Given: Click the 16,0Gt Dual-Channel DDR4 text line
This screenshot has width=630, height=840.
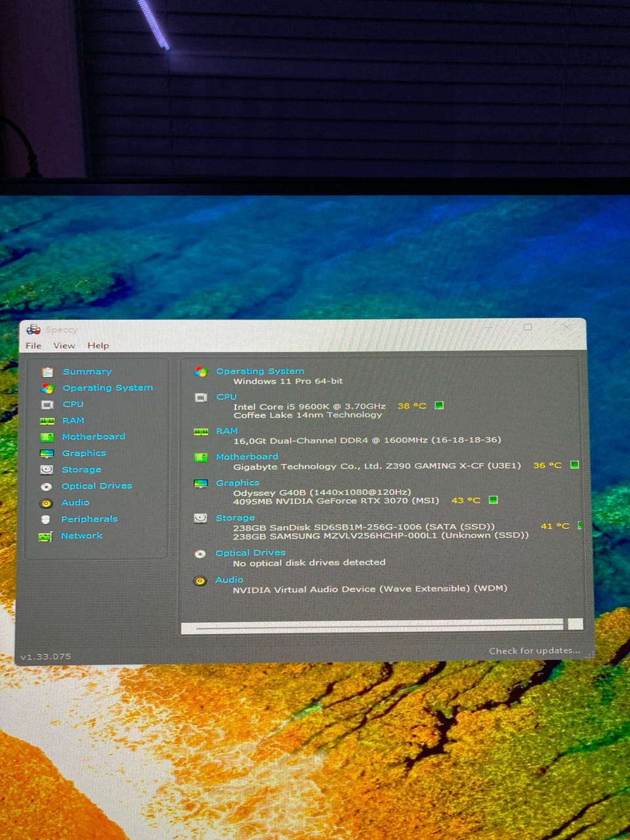Looking at the screenshot, I should pos(367,440).
